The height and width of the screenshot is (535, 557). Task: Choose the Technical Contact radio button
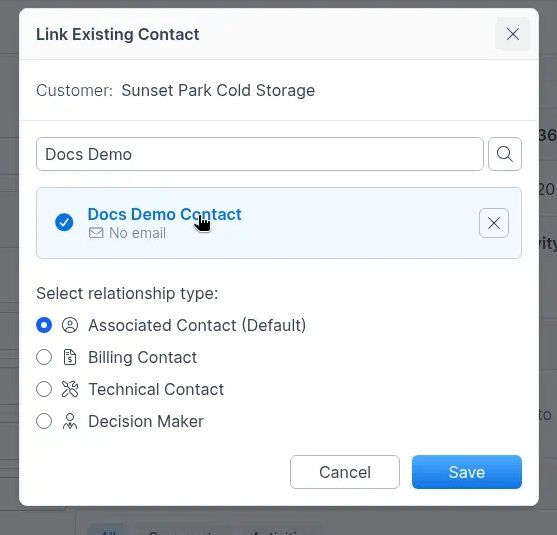click(x=44, y=389)
